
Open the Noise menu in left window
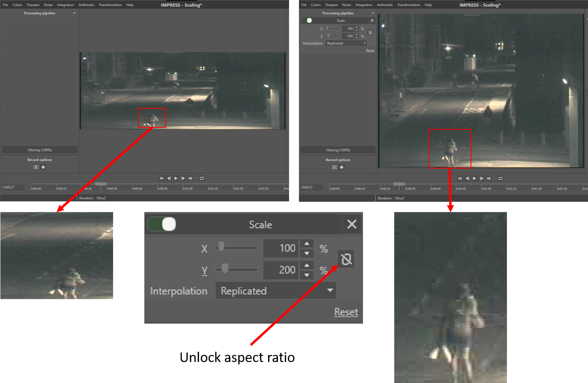[x=48, y=5]
